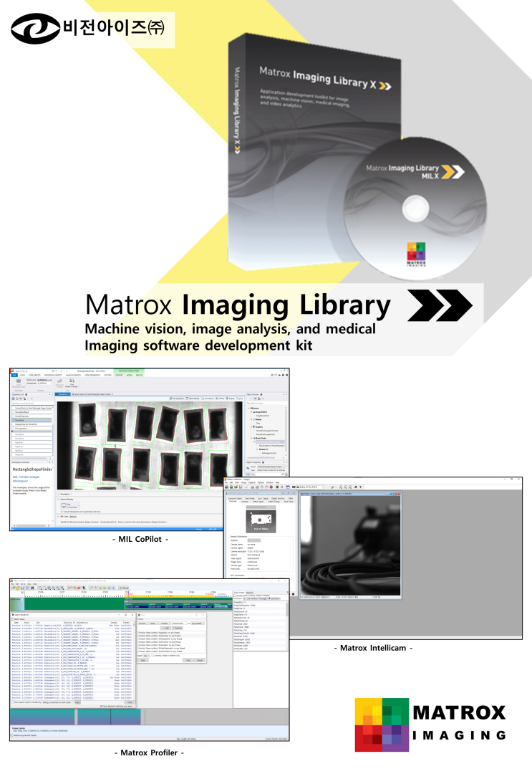Toggle 'currently visible in timeline only' checkbox
The width and height of the screenshot is (532, 769).
153,656
